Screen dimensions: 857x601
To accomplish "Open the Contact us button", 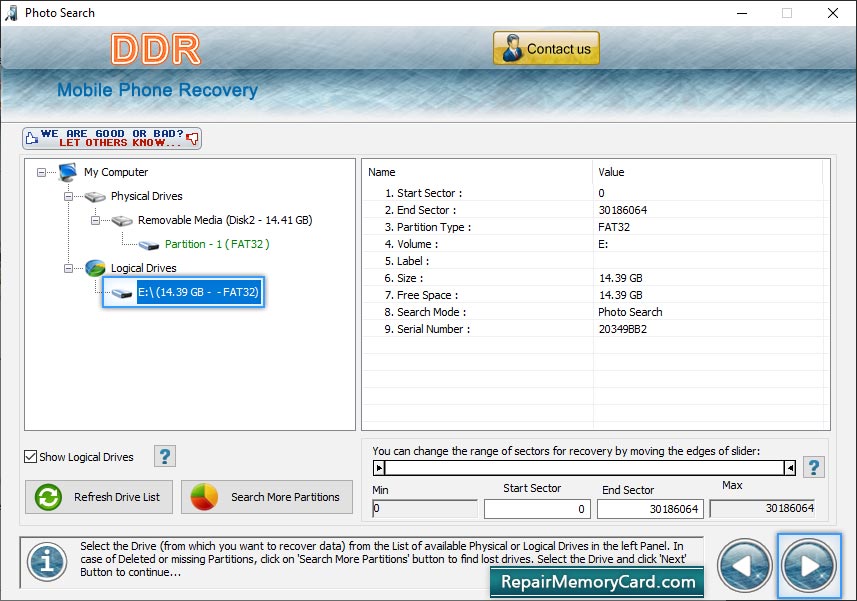I will click(x=546, y=48).
